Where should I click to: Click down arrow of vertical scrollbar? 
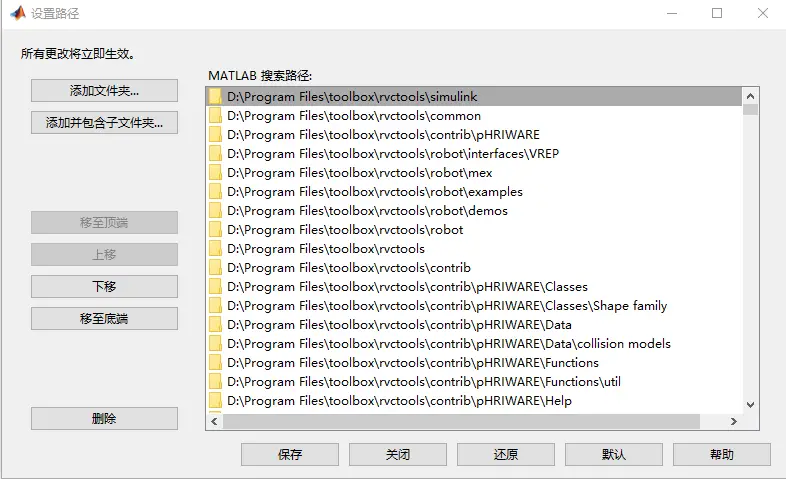750,405
